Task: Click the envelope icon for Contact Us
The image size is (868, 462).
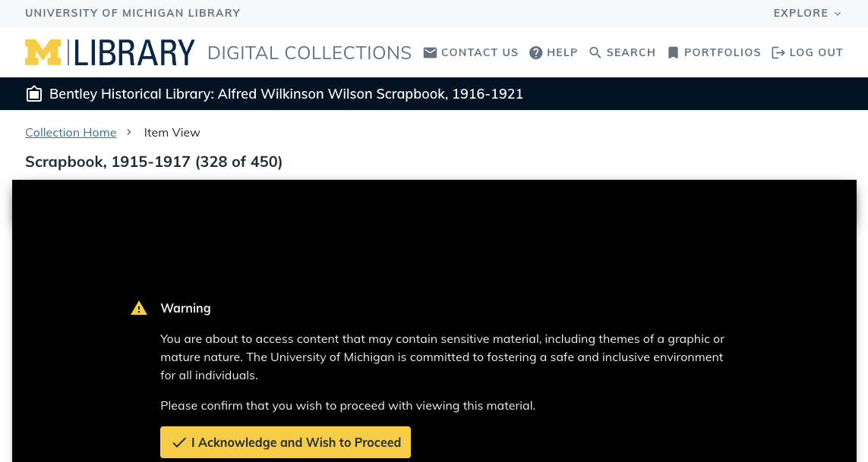Action: (x=430, y=52)
